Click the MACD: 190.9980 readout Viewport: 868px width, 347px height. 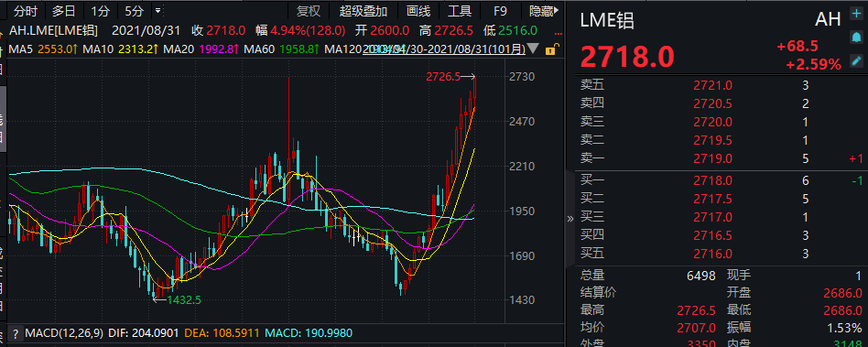pos(309,333)
